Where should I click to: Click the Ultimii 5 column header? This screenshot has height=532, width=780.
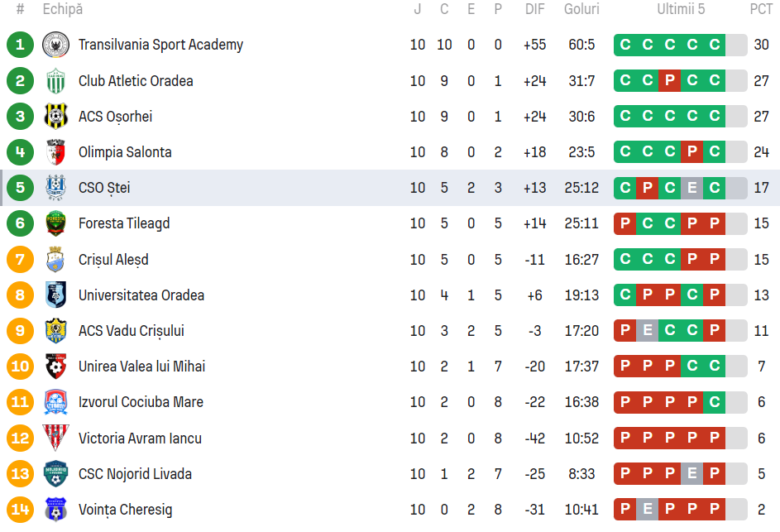681,10
